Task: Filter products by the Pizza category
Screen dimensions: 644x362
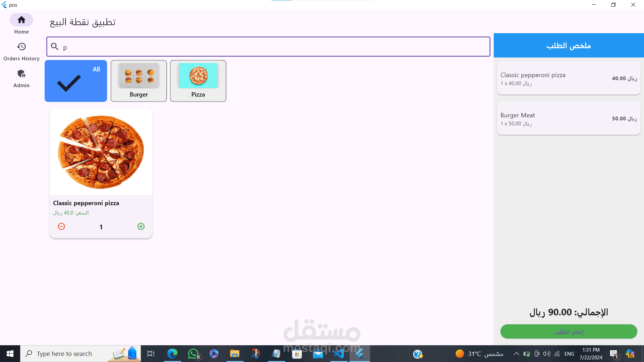Action: coord(198,81)
